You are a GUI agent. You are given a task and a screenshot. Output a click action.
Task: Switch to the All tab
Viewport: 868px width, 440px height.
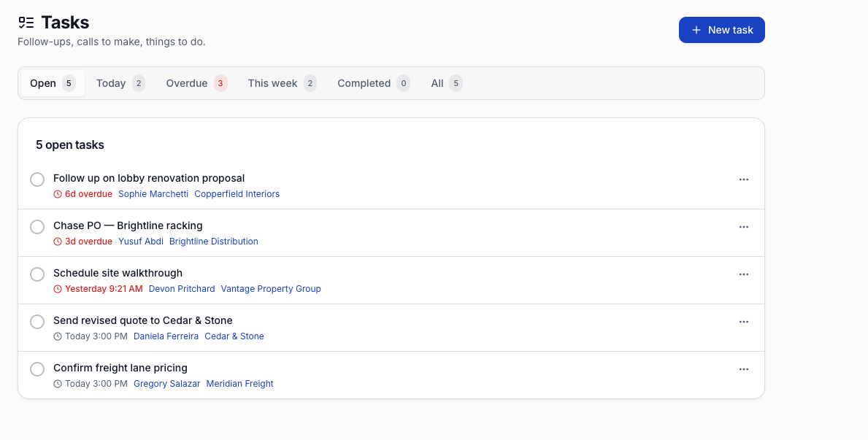tap(447, 83)
